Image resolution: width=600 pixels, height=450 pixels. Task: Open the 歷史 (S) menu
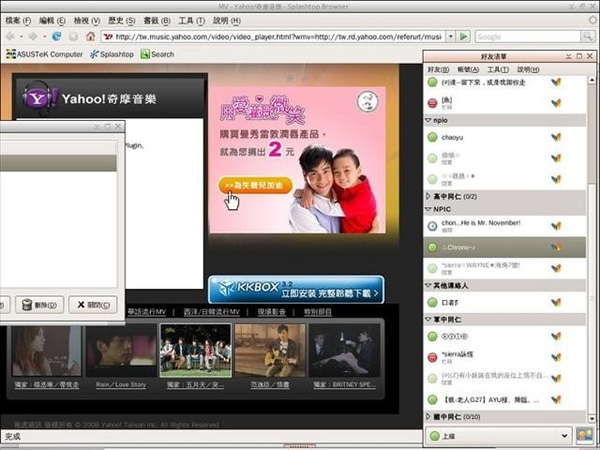122,21
